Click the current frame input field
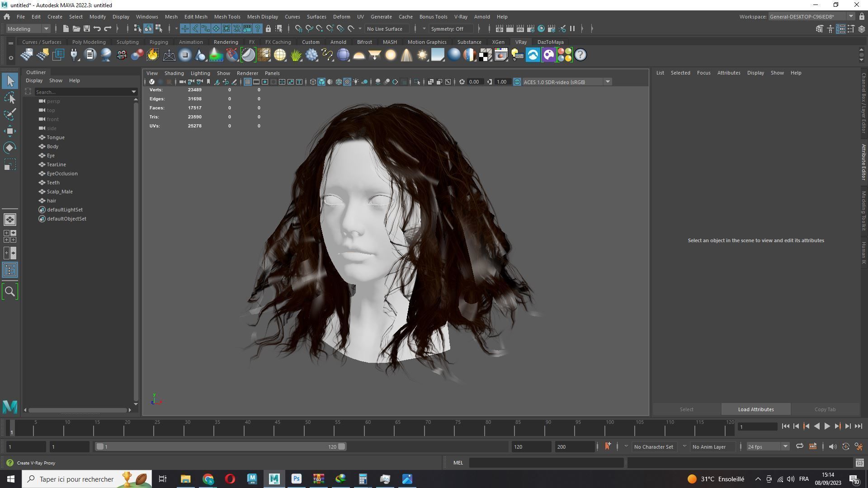This screenshot has width=868, height=488. point(757,427)
